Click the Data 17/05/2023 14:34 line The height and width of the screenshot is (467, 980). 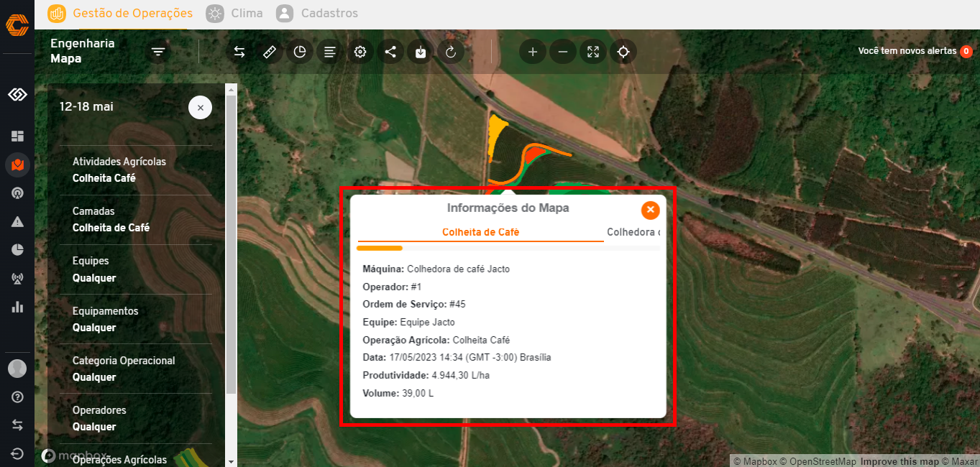(457, 357)
